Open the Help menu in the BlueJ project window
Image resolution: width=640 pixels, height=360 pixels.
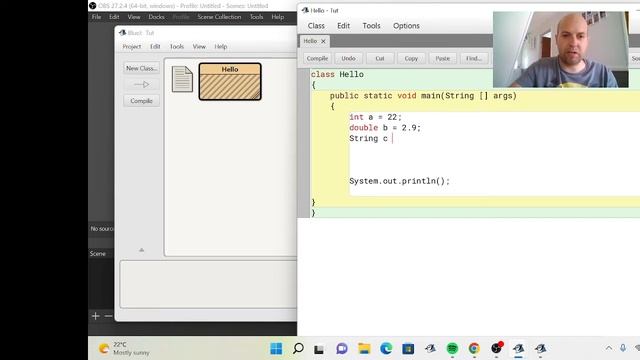click(x=221, y=47)
